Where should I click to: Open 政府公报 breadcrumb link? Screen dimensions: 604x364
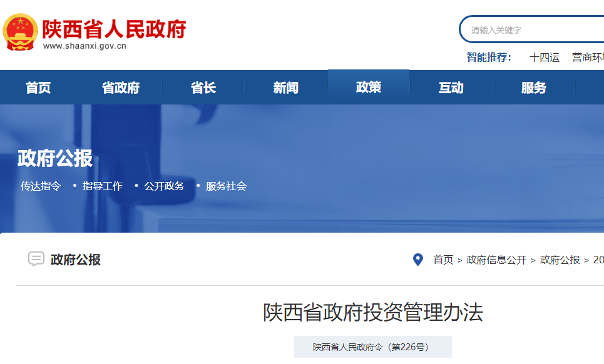click(560, 260)
